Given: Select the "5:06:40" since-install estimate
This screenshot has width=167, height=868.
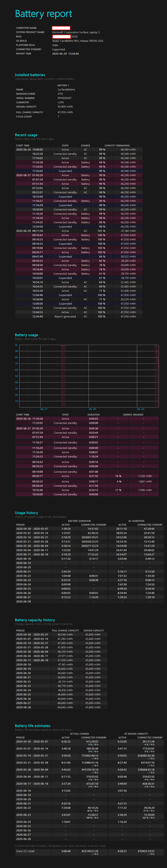Looking at the screenshot, I should tap(66, 851).
